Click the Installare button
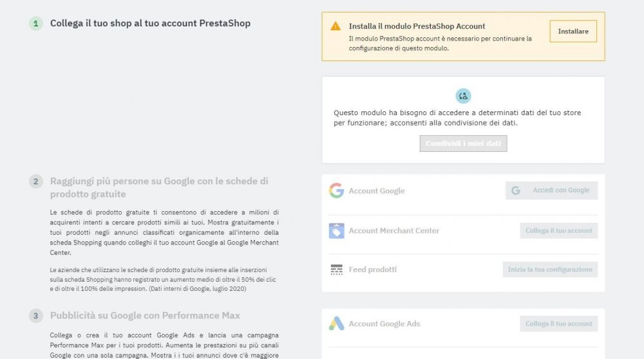The height and width of the screenshot is (359, 644). point(573,31)
